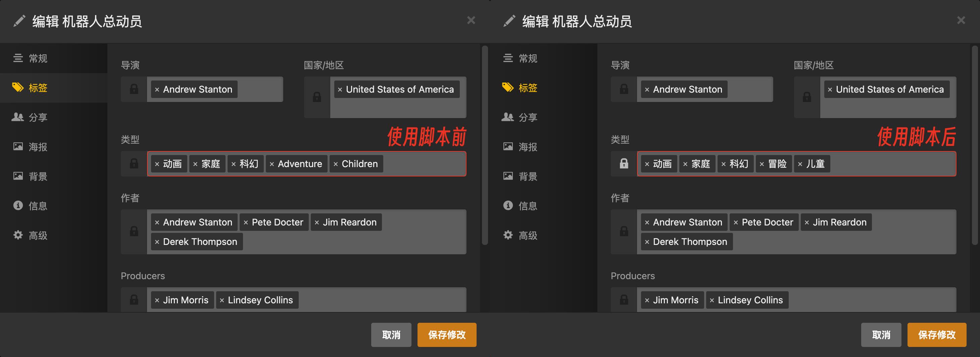Open the 海报 section via its image icon
This screenshot has height=357, width=980.
18,146
